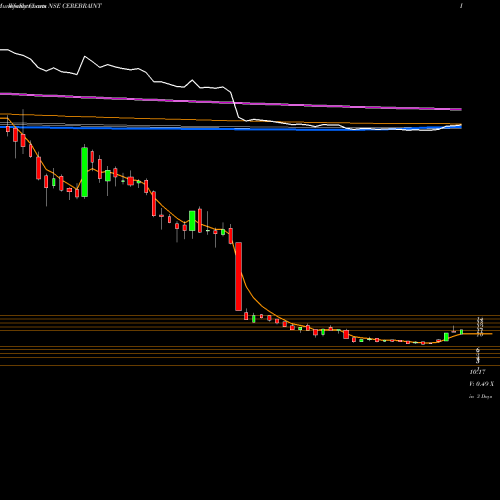Viewport: 500px width, 500px height.
Task: Select the tallest green candlestick
Action: click(85, 172)
